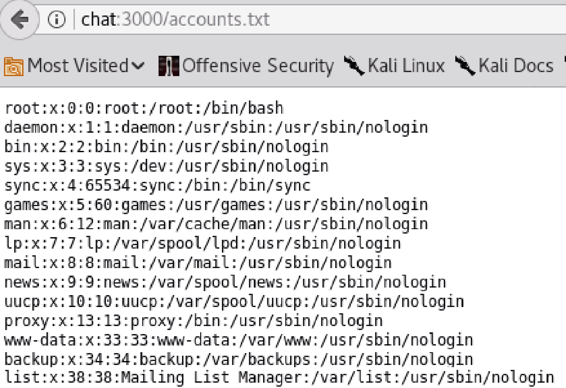Click the Kali Docs dragon icon

[465, 66]
